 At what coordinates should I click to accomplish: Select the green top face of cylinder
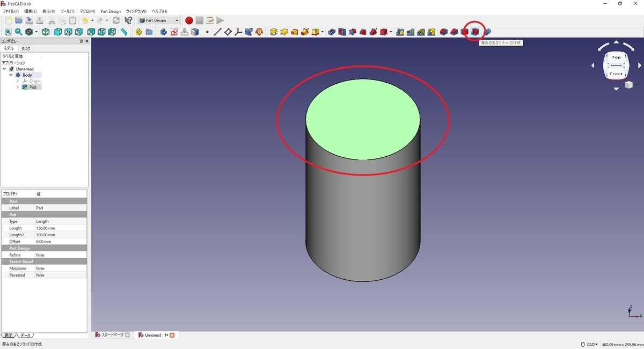point(363,119)
